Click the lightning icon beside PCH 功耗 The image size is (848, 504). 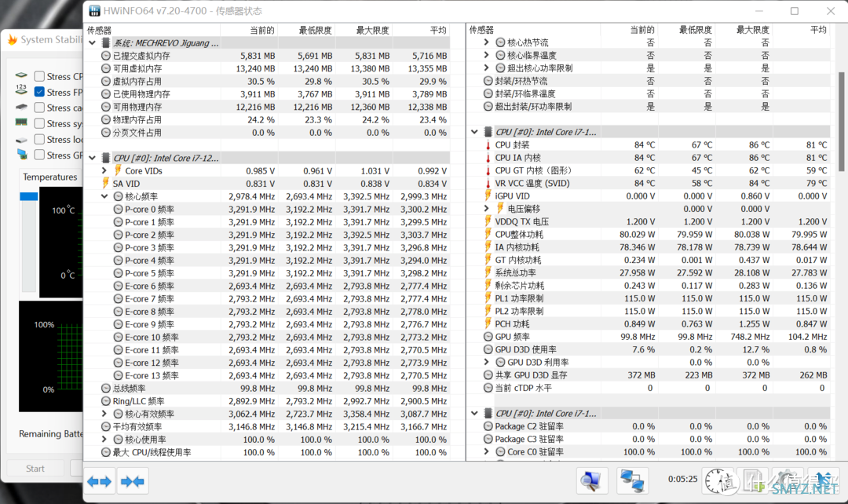tap(488, 323)
